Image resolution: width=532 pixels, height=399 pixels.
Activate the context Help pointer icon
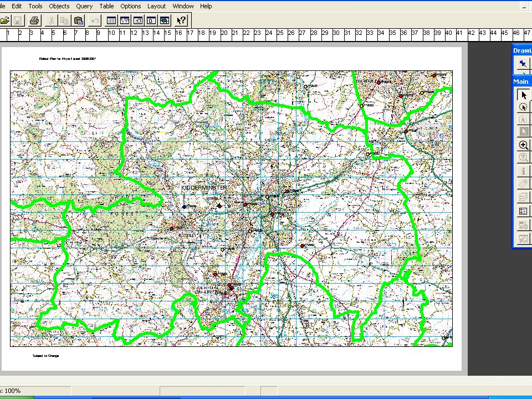[181, 21]
